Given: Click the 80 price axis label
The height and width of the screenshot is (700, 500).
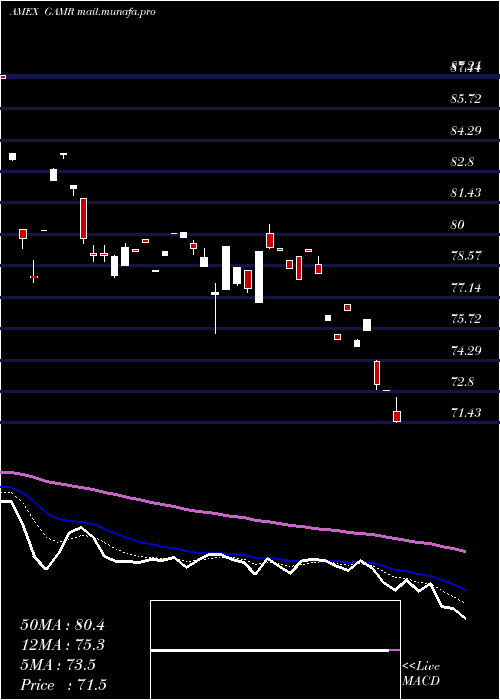Looking at the screenshot, I should pyautogui.click(x=457, y=224).
